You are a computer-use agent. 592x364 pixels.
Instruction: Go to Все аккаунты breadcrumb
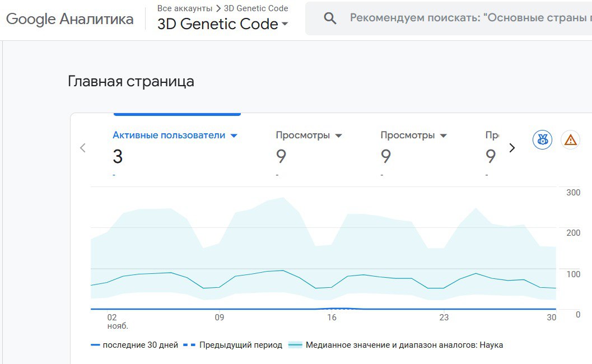tap(185, 8)
